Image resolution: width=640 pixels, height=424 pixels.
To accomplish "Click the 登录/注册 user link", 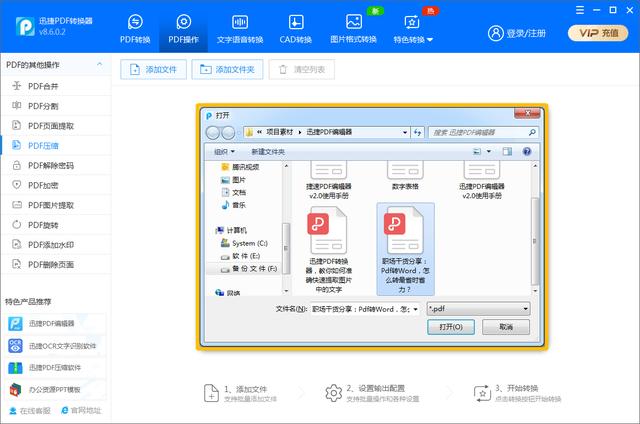I will coord(517,33).
